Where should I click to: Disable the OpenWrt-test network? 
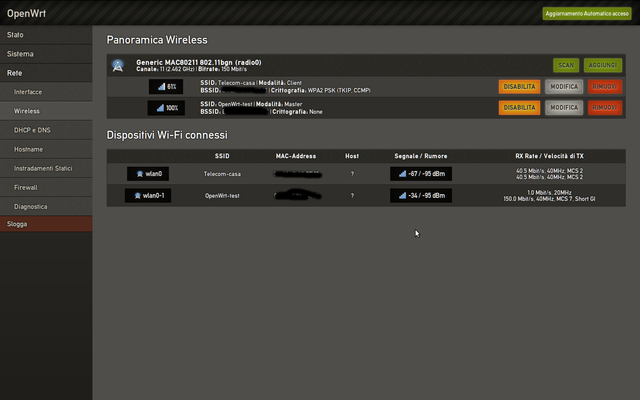pos(519,108)
